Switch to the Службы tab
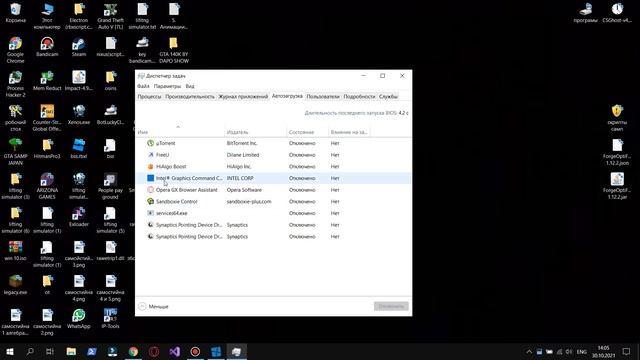This screenshot has height=360, width=640. click(x=388, y=97)
